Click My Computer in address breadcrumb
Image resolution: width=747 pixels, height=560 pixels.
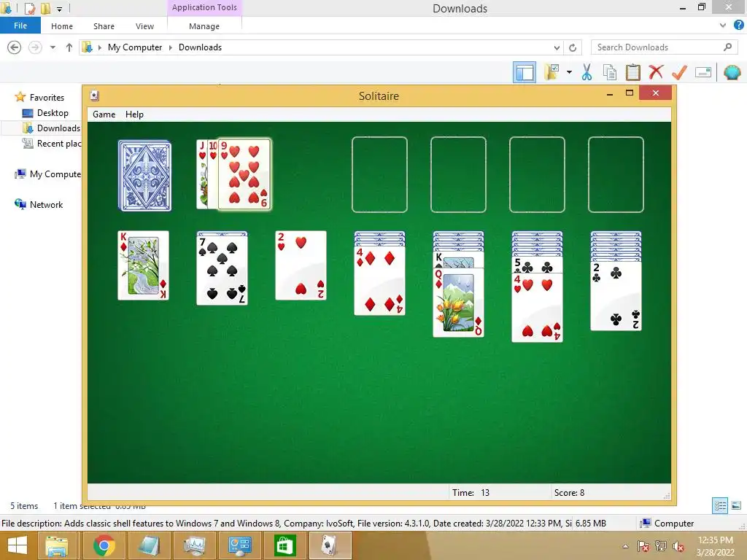[135, 47]
